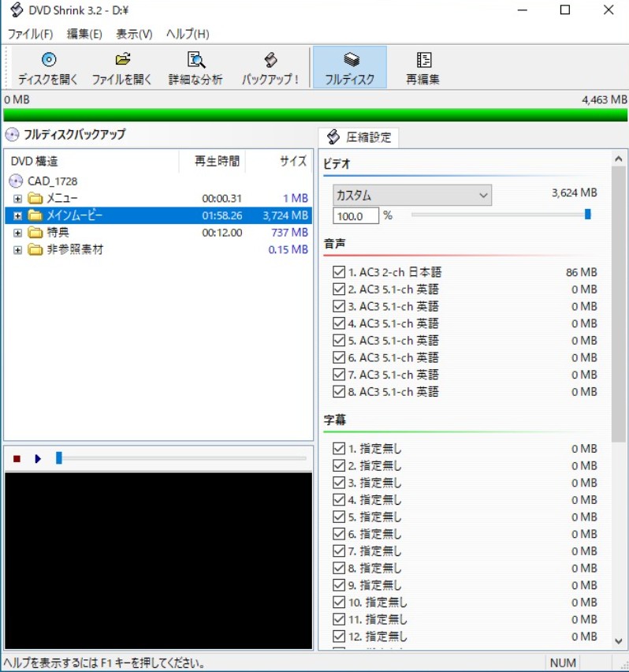Image resolution: width=629 pixels, height=672 pixels.
Task: Click the 100.0 percent input field
Action: tap(355, 215)
